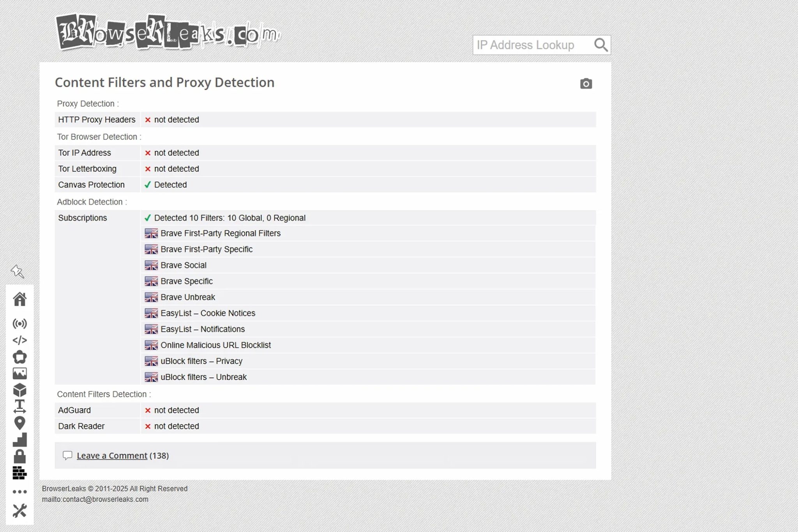
Task: Select the Geolocation pin icon
Action: [x=20, y=423]
